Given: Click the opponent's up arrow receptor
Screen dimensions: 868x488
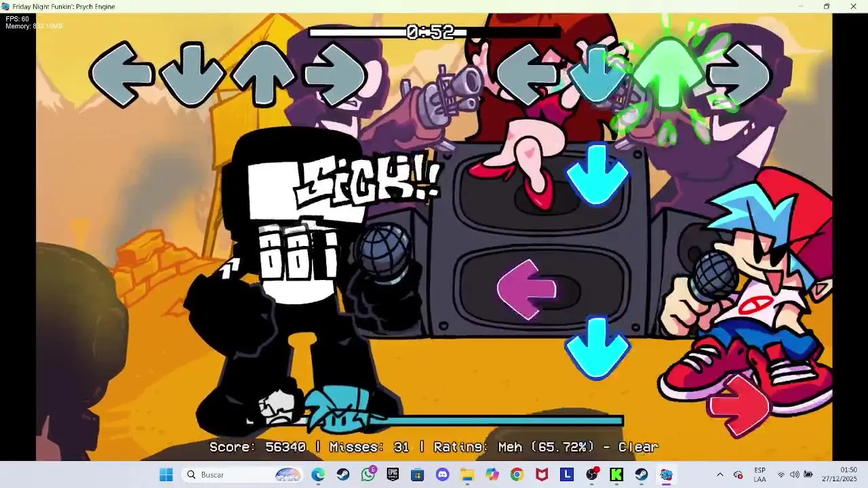Looking at the screenshot, I should click(x=263, y=74).
